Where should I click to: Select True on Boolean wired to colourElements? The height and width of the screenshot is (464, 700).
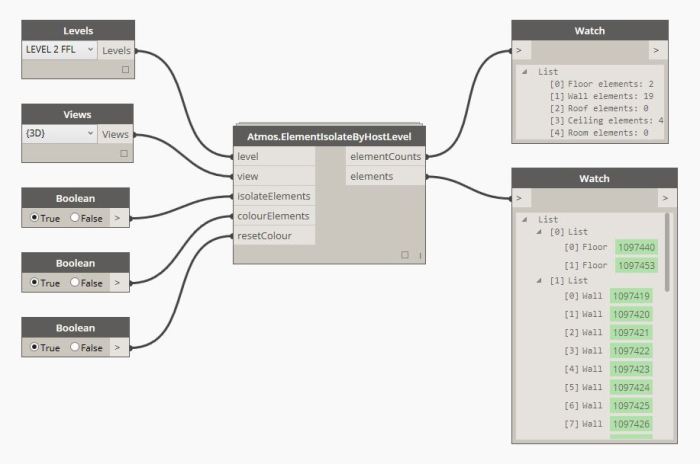(35, 282)
